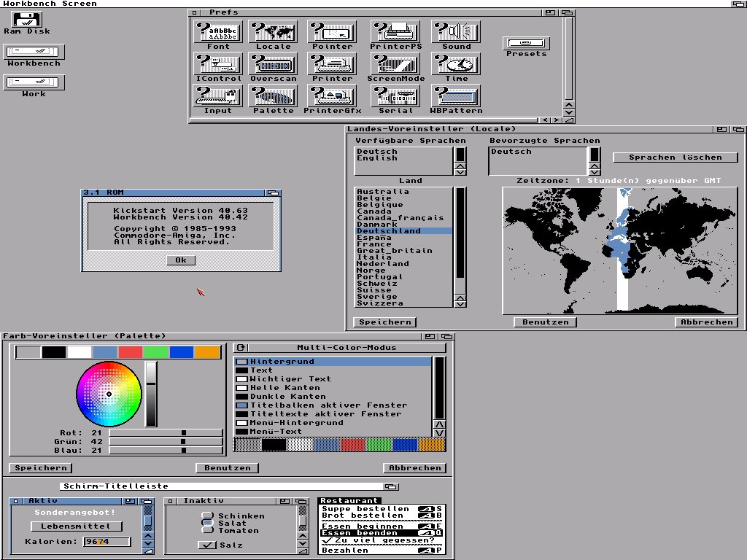Open the Time preferences icon
This screenshot has height=560, width=747.
455,64
